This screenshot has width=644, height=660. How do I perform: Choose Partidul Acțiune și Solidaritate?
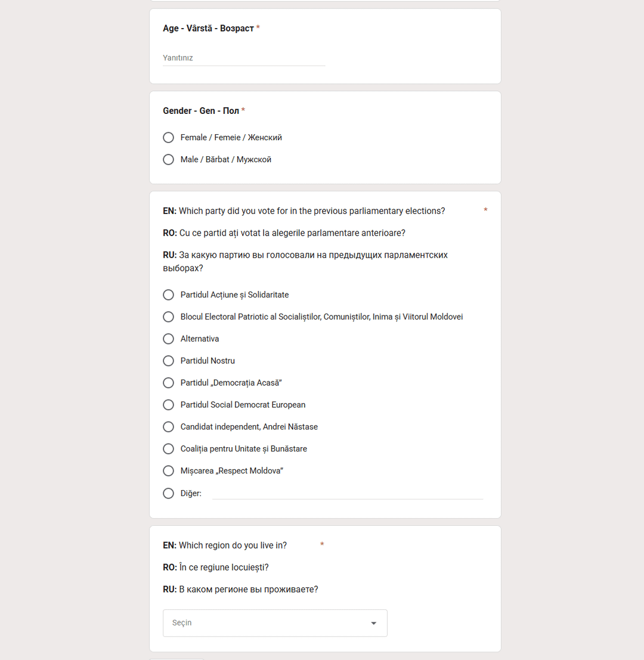(168, 295)
